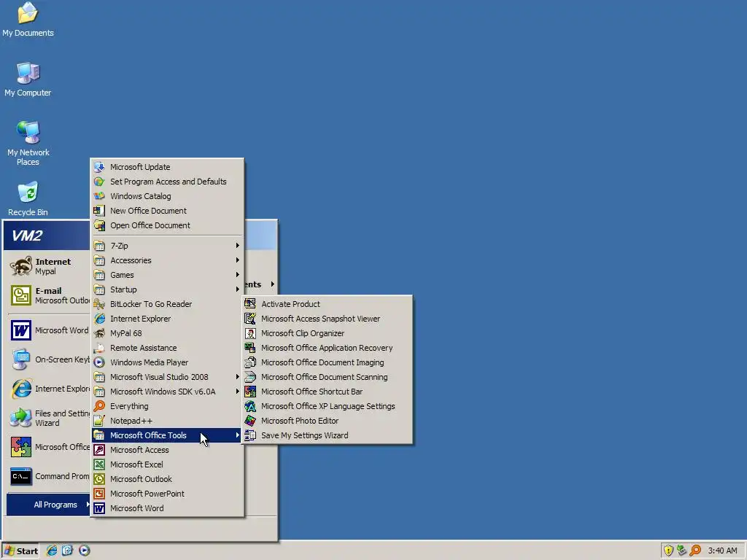747x560 pixels.
Task: Click the Notepad++ icon
Action: coord(99,421)
